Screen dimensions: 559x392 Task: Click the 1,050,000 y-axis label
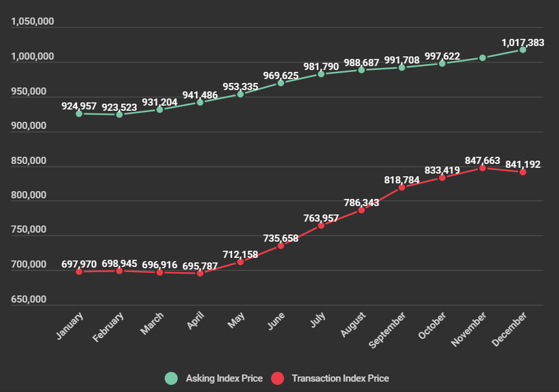32,22
